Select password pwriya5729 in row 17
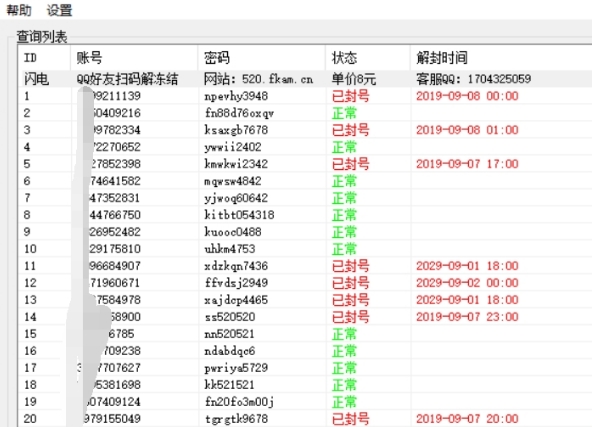 (236, 368)
